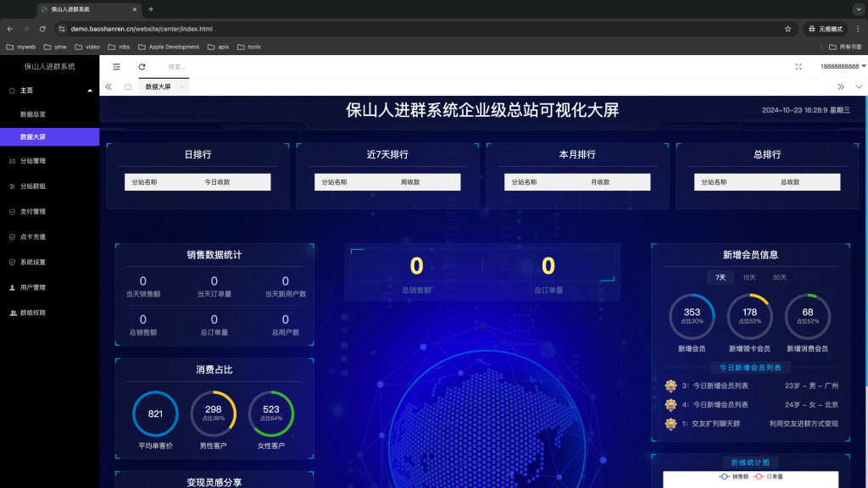Click the 821 平均单客价 ring
This screenshot has height=488, width=868.
(x=156, y=413)
